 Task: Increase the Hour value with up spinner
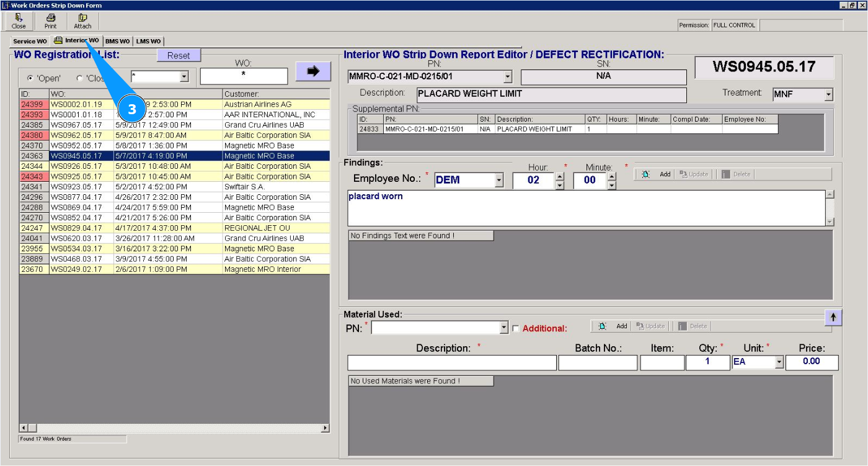(560, 176)
